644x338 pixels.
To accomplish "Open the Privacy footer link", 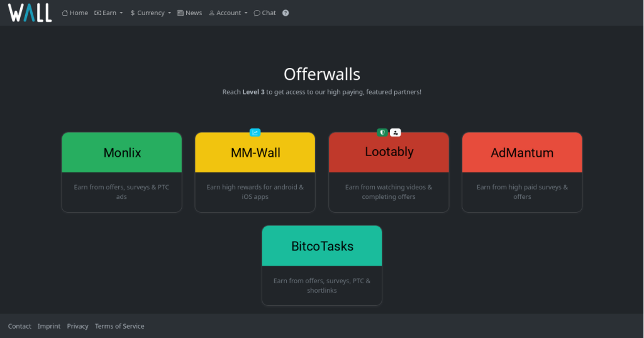I will click(x=77, y=326).
